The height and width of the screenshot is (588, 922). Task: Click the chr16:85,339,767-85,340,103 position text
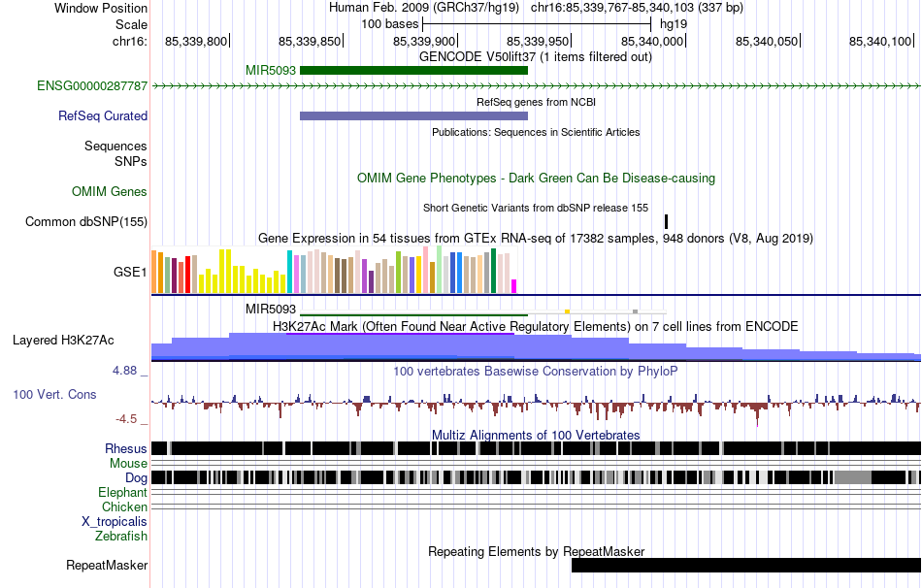(638, 8)
